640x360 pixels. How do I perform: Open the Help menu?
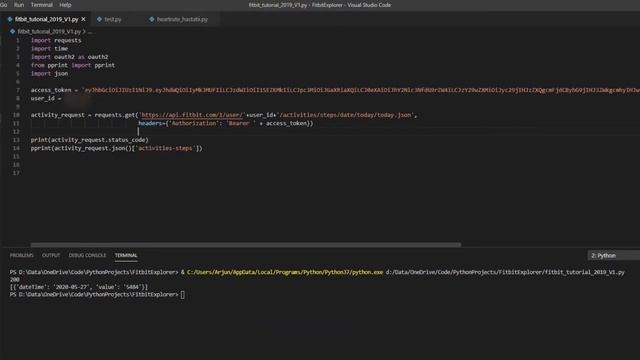tap(65, 5)
